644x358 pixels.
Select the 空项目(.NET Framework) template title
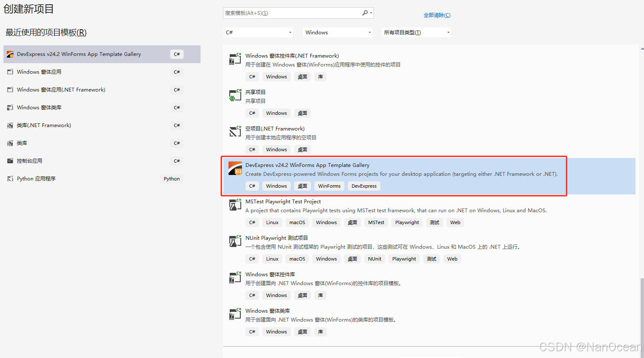click(x=275, y=129)
